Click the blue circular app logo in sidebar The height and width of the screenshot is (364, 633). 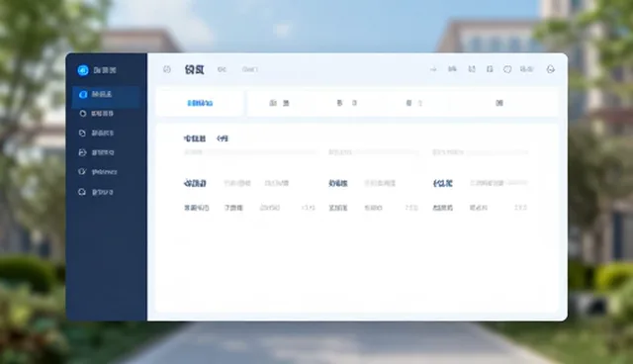[83, 70]
